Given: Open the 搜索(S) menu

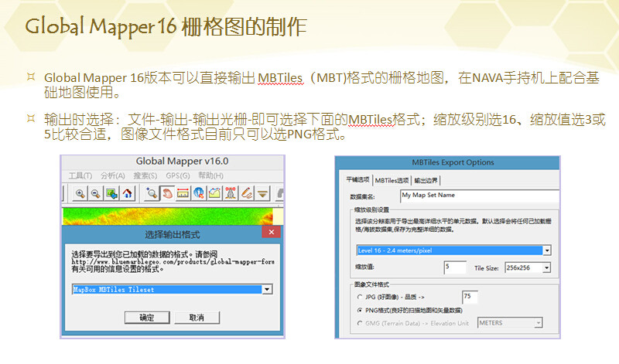Looking at the screenshot, I should (145, 175).
